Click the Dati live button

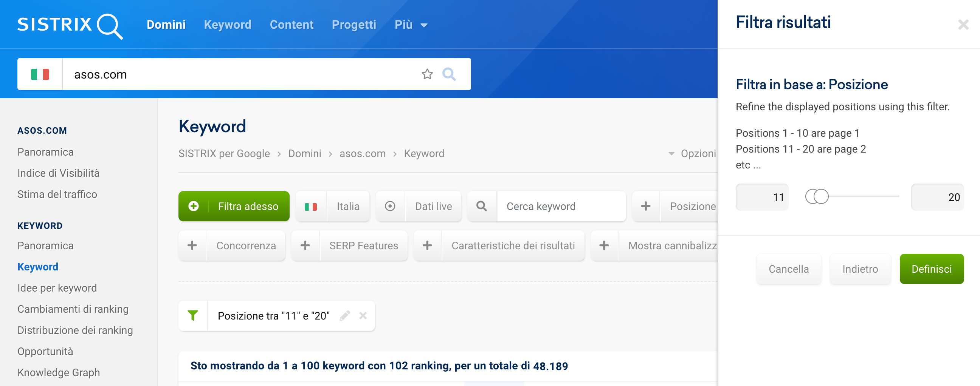[419, 206]
